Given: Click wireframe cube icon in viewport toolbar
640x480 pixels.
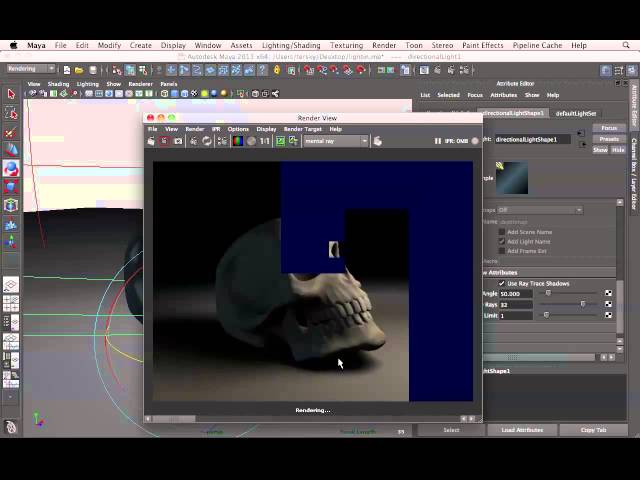Looking at the screenshot, I should coord(164,93).
